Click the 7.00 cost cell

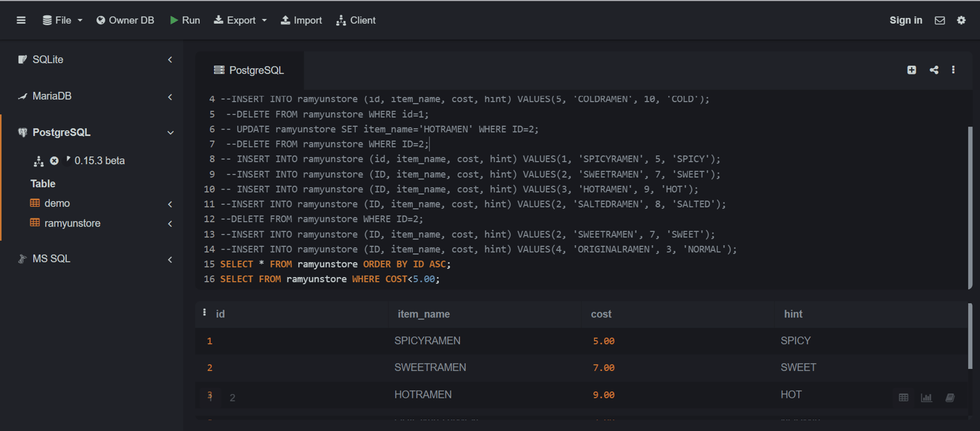point(604,368)
